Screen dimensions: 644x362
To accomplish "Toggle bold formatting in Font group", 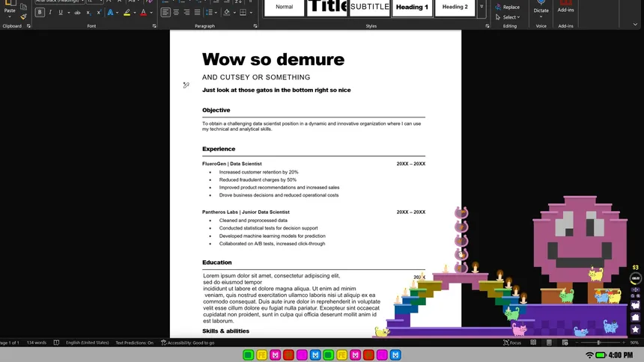I will click(40, 13).
